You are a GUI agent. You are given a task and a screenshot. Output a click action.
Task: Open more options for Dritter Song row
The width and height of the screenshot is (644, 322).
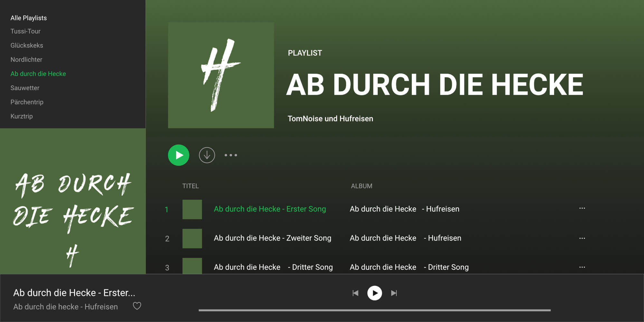[x=582, y=267]
